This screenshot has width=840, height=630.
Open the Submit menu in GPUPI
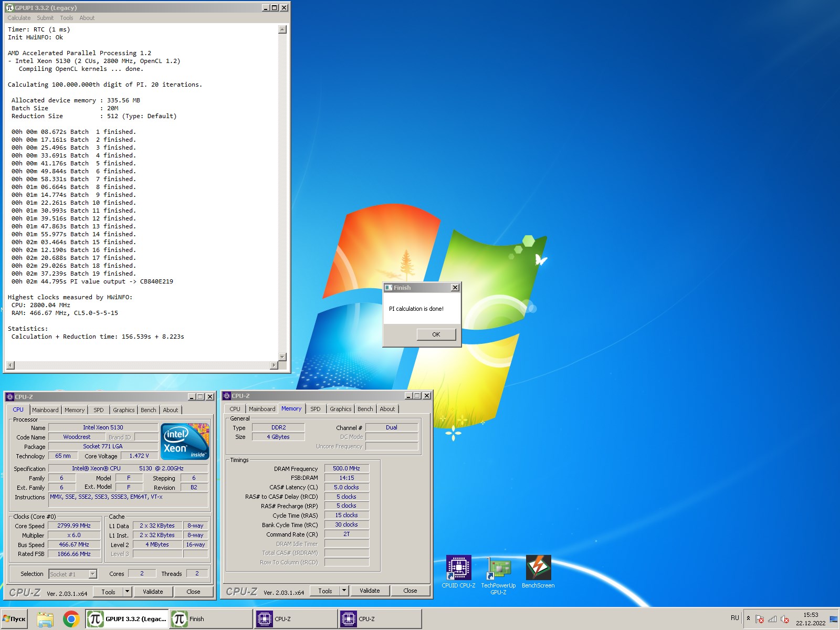[x=45, y=18]
